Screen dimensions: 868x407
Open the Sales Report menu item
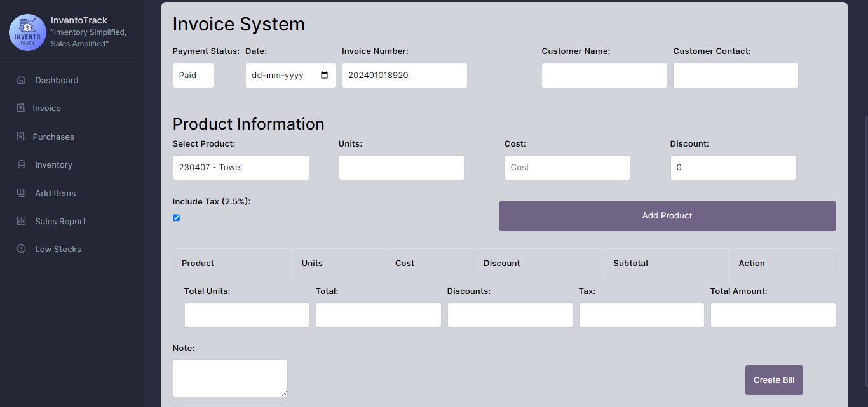60,221
